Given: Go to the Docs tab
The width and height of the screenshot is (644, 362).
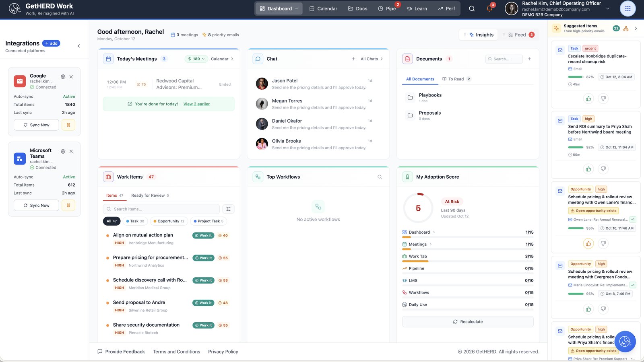Looking at the screenshot, I should pyautogui.click(x=357, y=8).
